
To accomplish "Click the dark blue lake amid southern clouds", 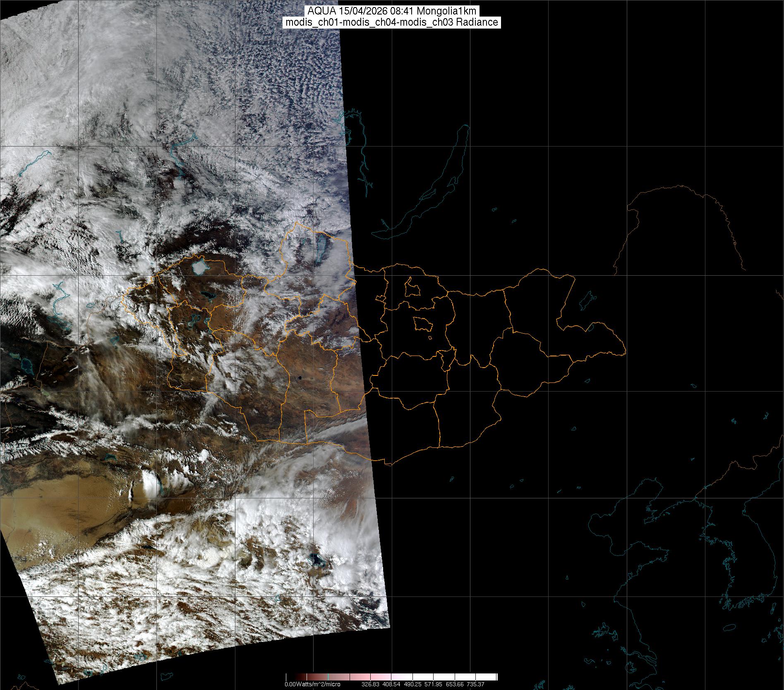I will click(x=316, y=560).
